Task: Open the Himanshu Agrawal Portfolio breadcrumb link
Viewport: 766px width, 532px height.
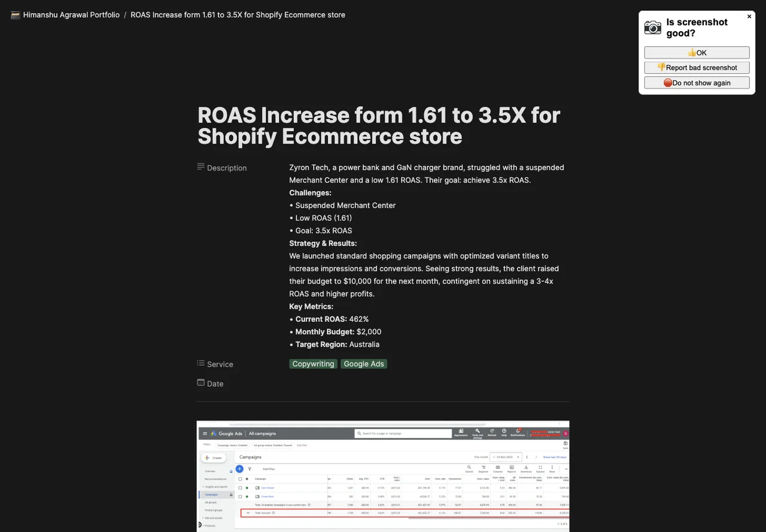Action: pyautogui.click(x=71, y=15)
